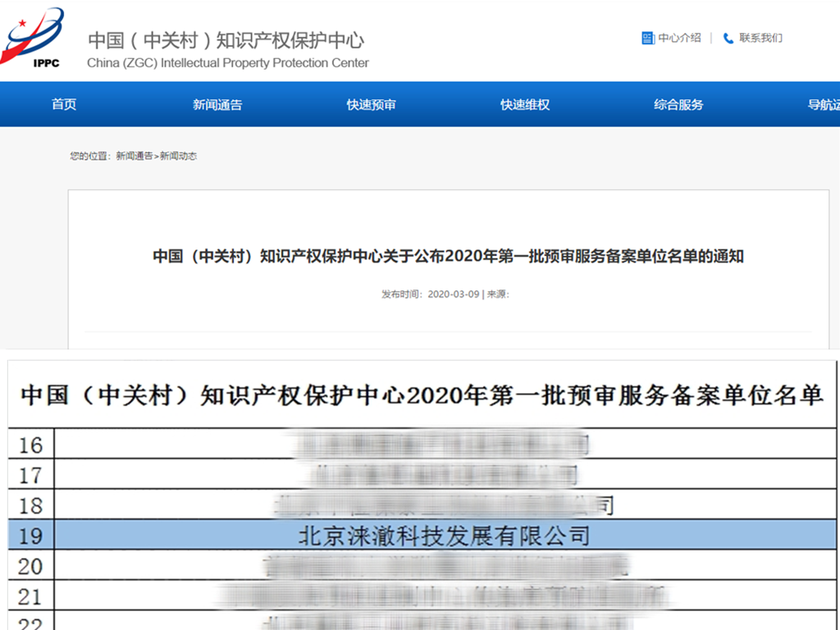
Task: Click the row number 21 cell
Action: point(30,596)
